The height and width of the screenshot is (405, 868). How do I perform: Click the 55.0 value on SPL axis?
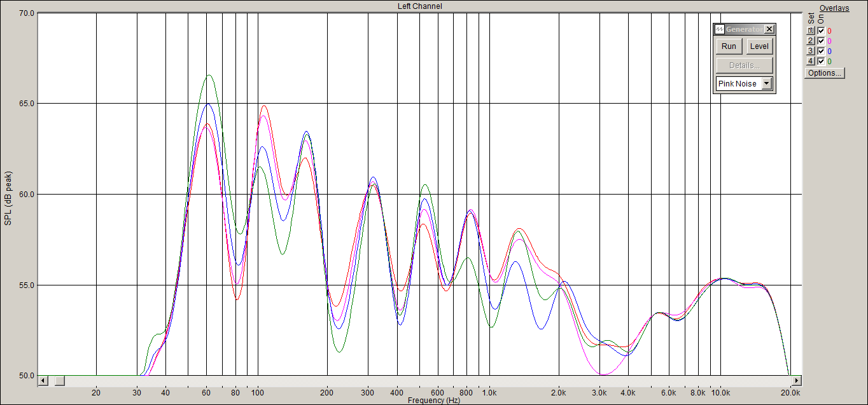click(27, 285)
